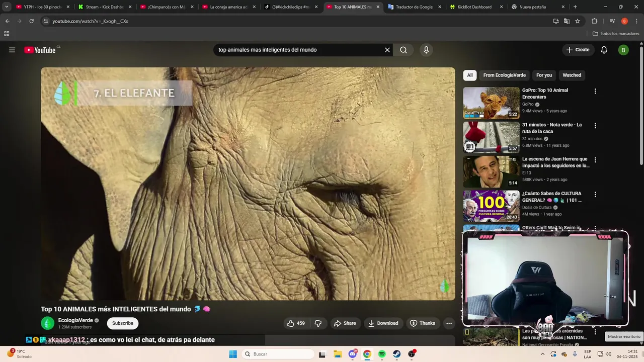Open a new Chrome tab
Screen dimensions: 644x362
pyautogui.click(x=575, y=7)
